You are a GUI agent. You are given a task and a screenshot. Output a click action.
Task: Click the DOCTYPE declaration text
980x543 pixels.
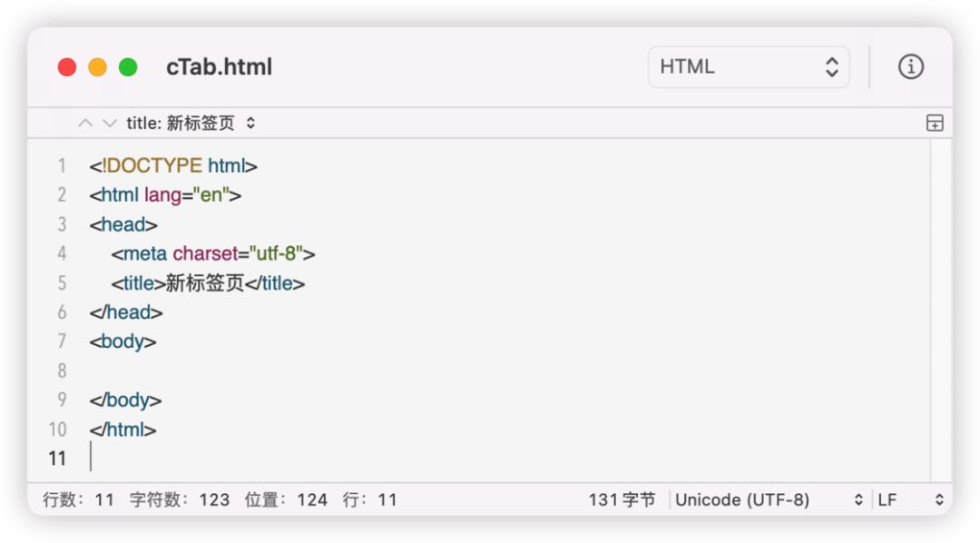(x=153, y=166)
